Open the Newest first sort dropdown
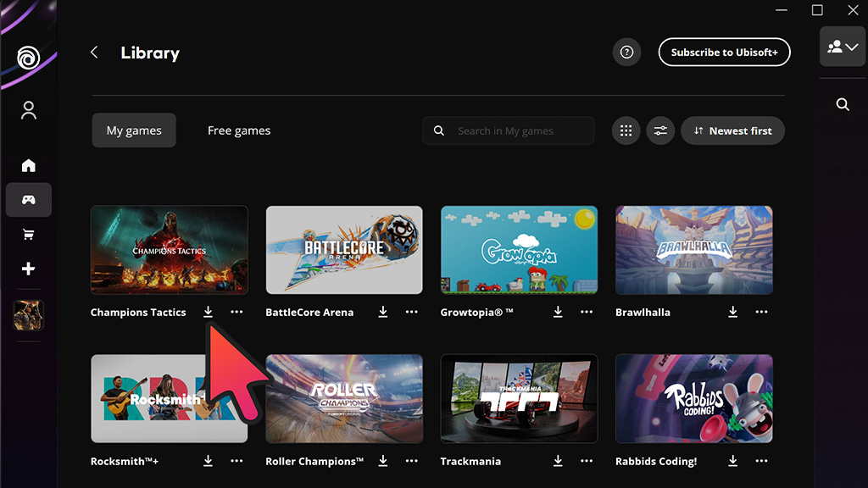Image resolution: width=868 pixels, height=488 pixels. (x=732, y=130)
